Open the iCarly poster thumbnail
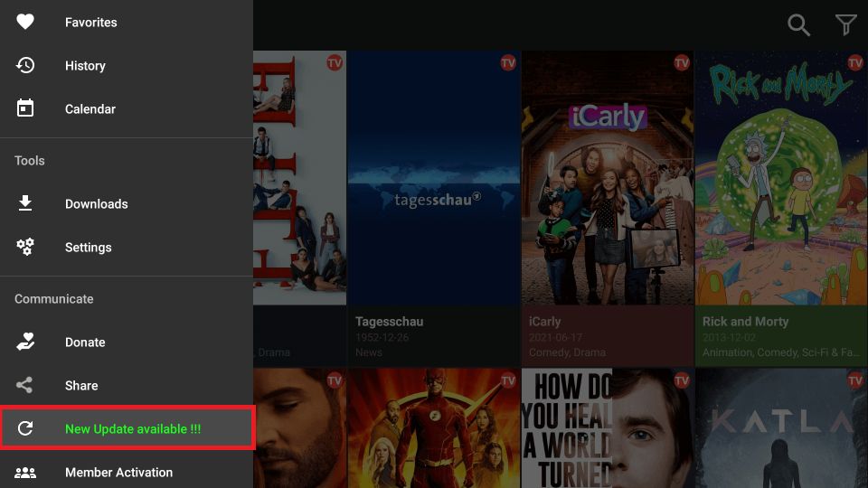 point(608,178)
